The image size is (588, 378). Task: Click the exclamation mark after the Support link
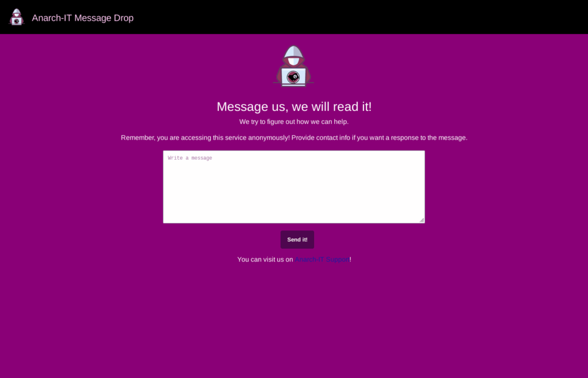click(x=351, y=260)
